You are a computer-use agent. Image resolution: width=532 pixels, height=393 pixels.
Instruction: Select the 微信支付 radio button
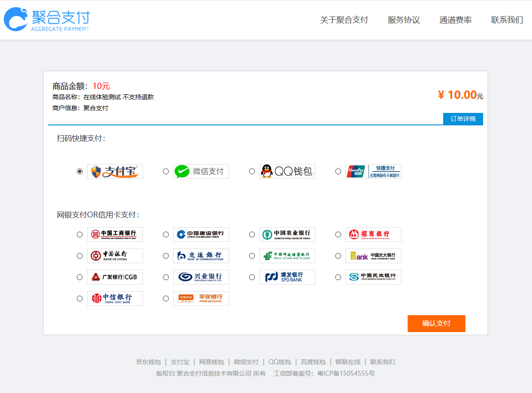(x=166, y=172)
